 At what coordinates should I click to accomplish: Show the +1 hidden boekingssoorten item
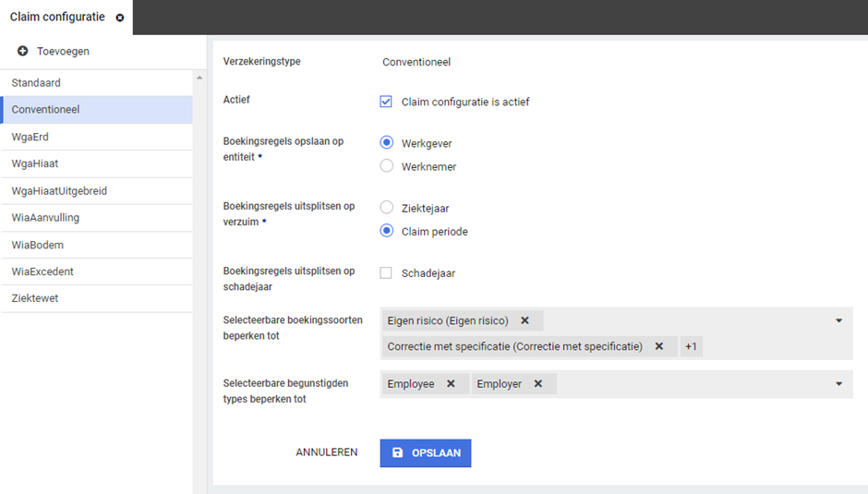[x=691, y=346]
